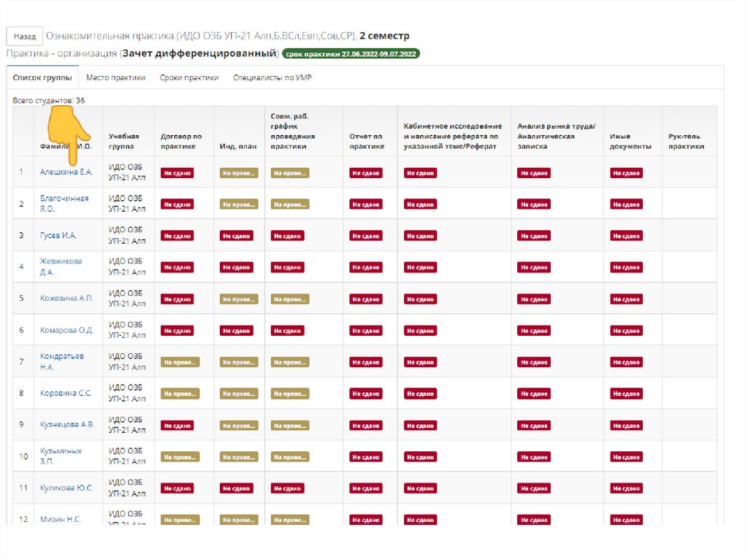Screen dimensions: 748x560
Task: Select the Специалисты по УМР tab
Action: (x=272, y=77)
